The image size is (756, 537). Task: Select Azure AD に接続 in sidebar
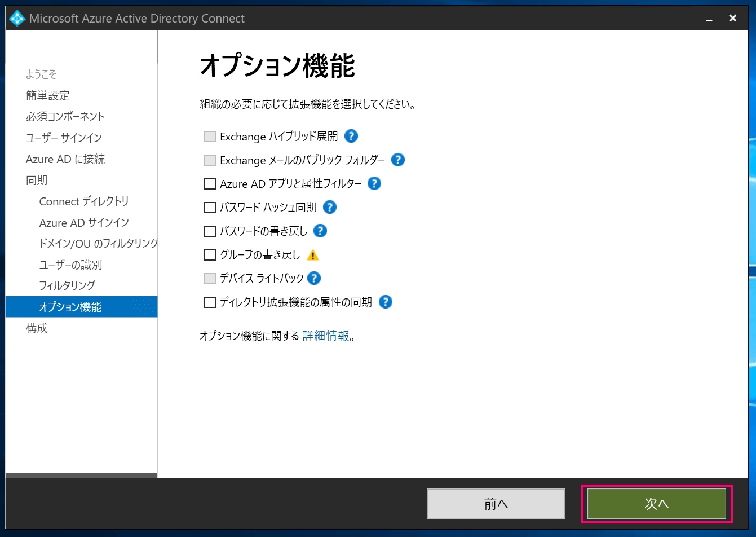[x=65, y=159]
